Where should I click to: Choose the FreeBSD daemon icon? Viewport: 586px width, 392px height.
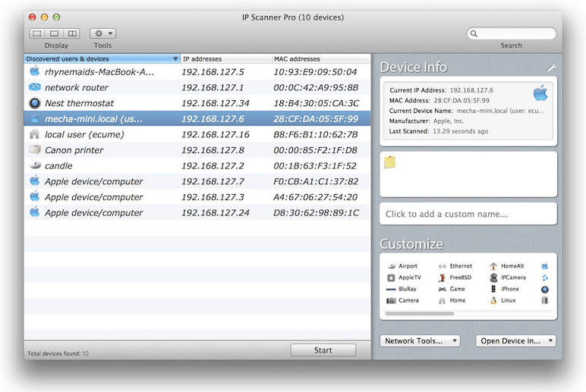pos(443,278)
